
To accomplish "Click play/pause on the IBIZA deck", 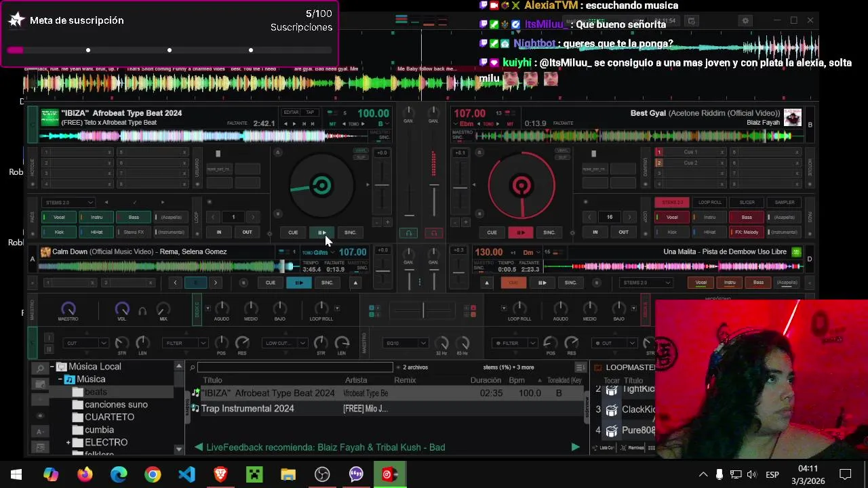I will (321, 232).
